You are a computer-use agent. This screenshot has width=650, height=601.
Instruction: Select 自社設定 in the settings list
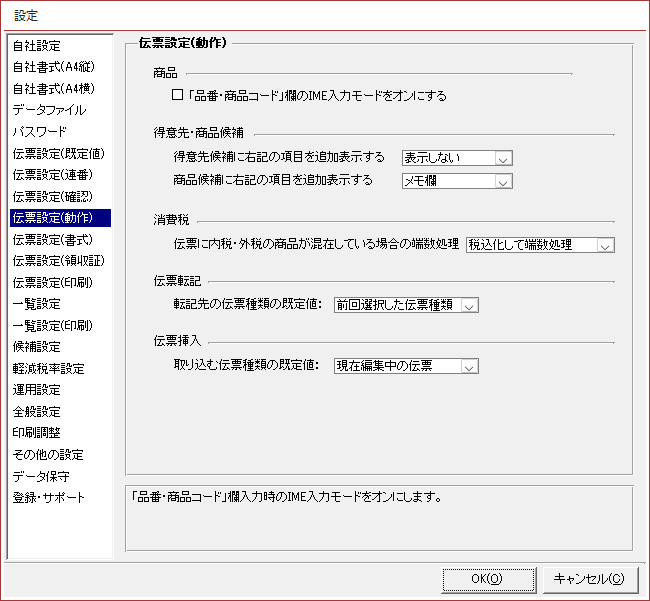pyautogui.click(x=37, y=46)
